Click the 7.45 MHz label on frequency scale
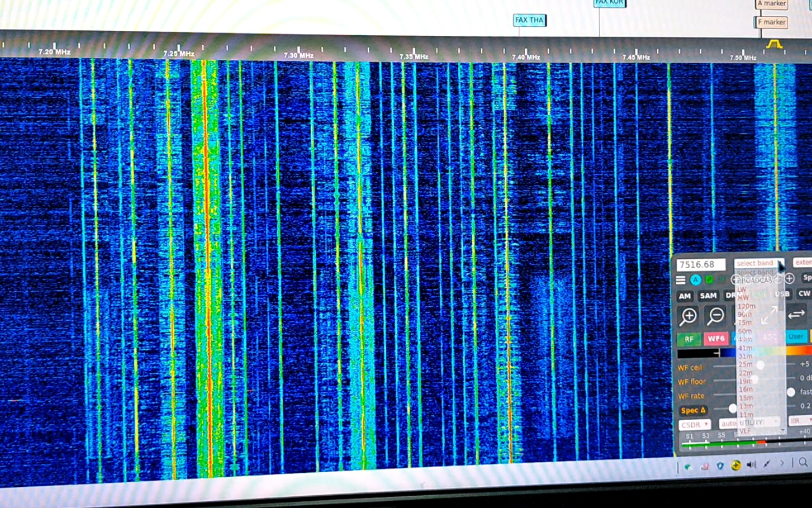 tap(636, 57)
